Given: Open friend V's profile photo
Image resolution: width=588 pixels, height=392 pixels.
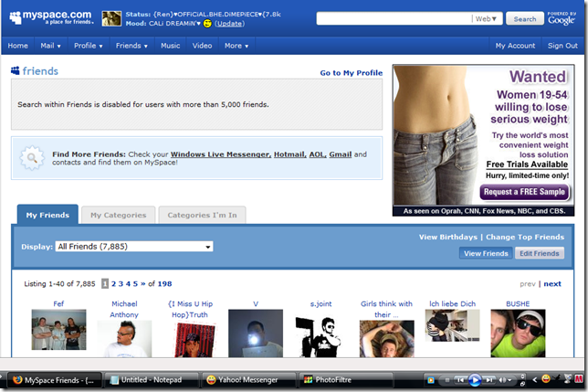Looking at the screenshot, I should [x=256, y=334].
